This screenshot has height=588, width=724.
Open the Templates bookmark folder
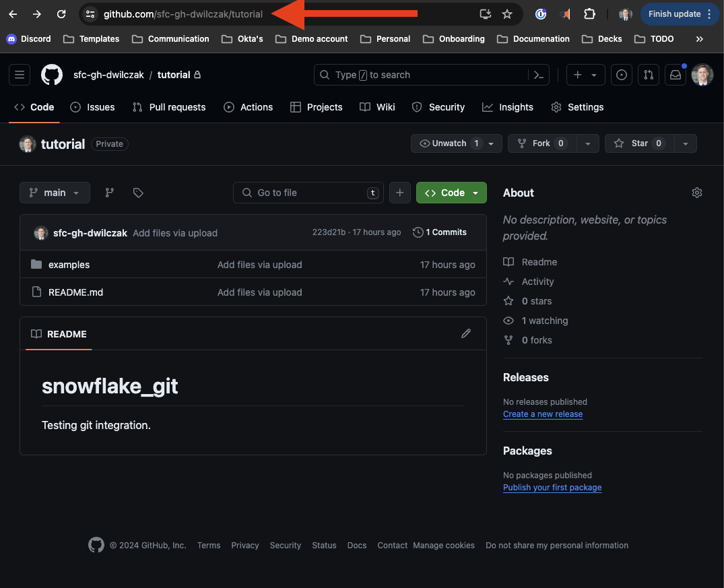tap(92, 39)
